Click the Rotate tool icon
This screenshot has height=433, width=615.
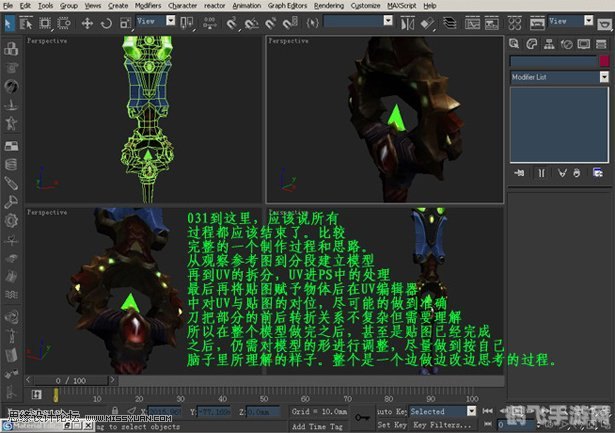(x=108, y=21)
